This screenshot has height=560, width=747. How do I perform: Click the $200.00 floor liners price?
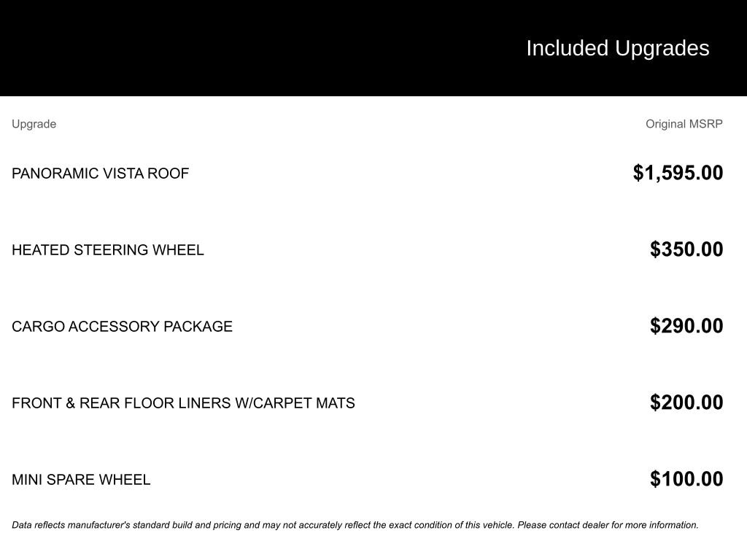coord(686,402)
